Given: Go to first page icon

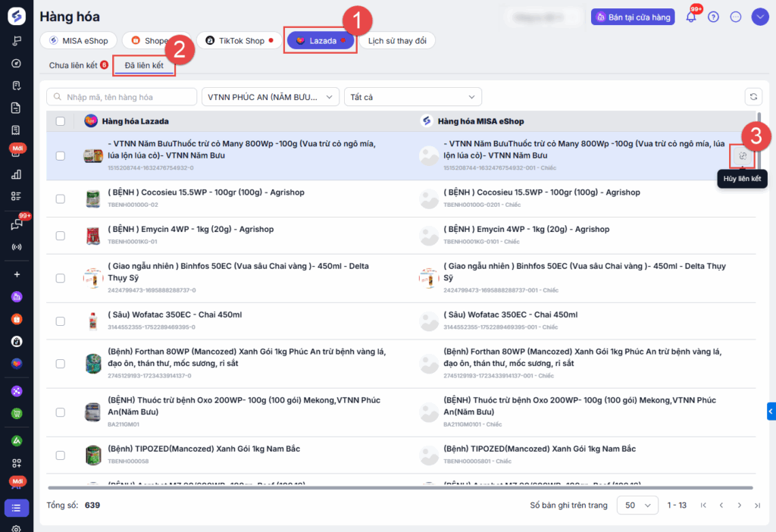Looking at the screenshot, I should point(703,505).
